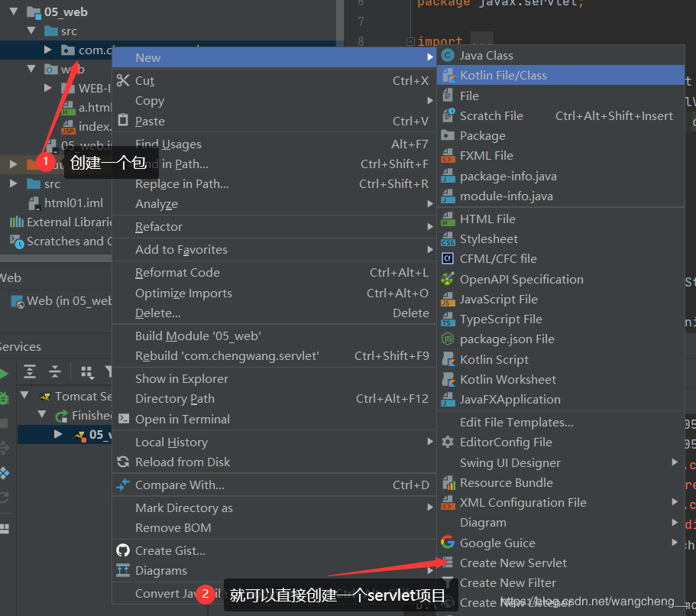Screen dimensions: 696x616
Task: Choose Rebuild 'com.chengwang.servlet'
Action: click(x=274, y=355)
